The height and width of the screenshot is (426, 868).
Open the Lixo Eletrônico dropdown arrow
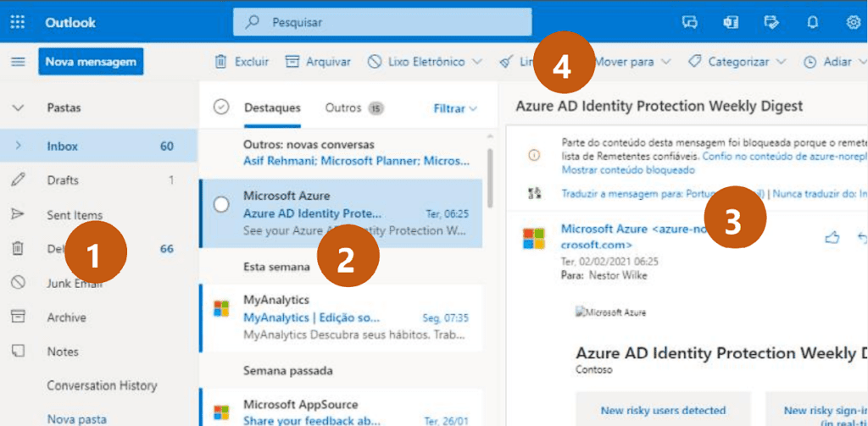pyautogui.click(x=477, y=62)
